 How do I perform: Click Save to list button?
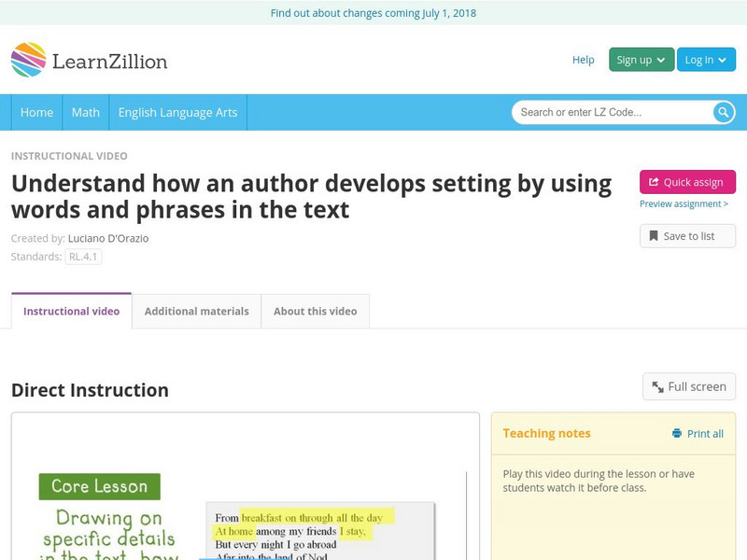pos(687,236)
